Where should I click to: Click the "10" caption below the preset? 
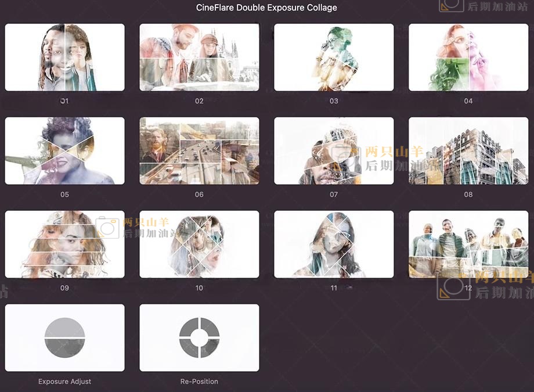pos(199,288)
